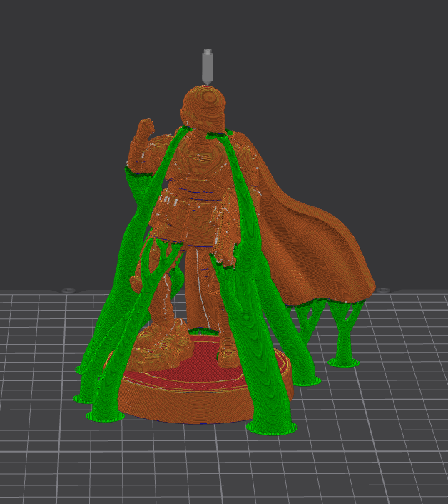Screen dimensions: 448x504
Task: Select the figure's helmeted head
Action: tap(206, 108)
